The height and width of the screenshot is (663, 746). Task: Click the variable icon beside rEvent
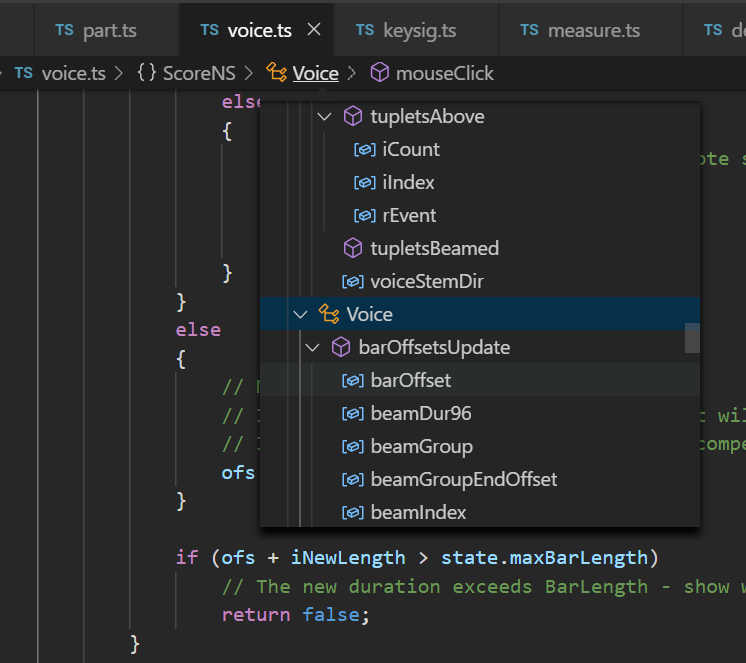[x=364, y=216]
